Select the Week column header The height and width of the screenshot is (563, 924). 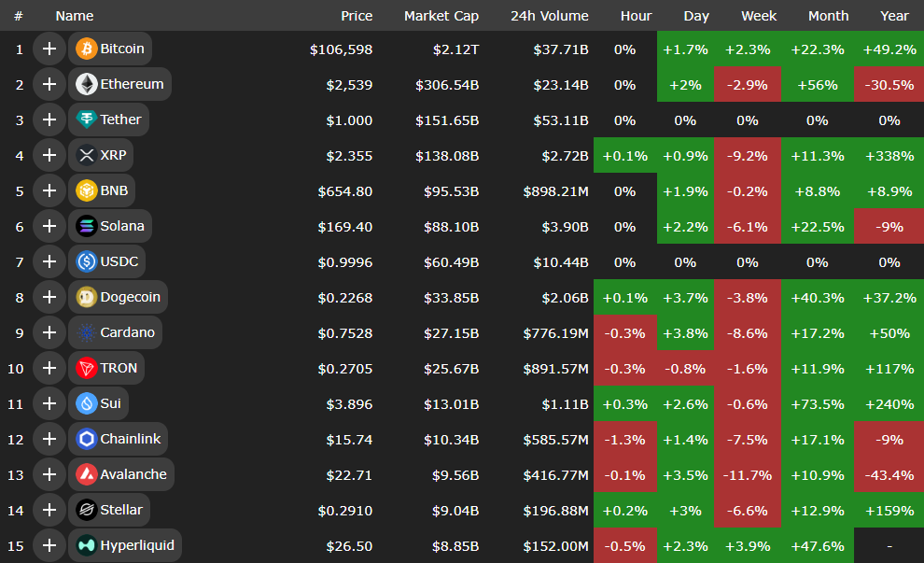[759, 16]
